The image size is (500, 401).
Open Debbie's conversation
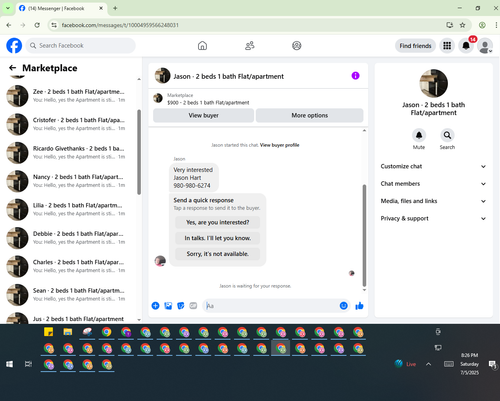click(68, 238)
